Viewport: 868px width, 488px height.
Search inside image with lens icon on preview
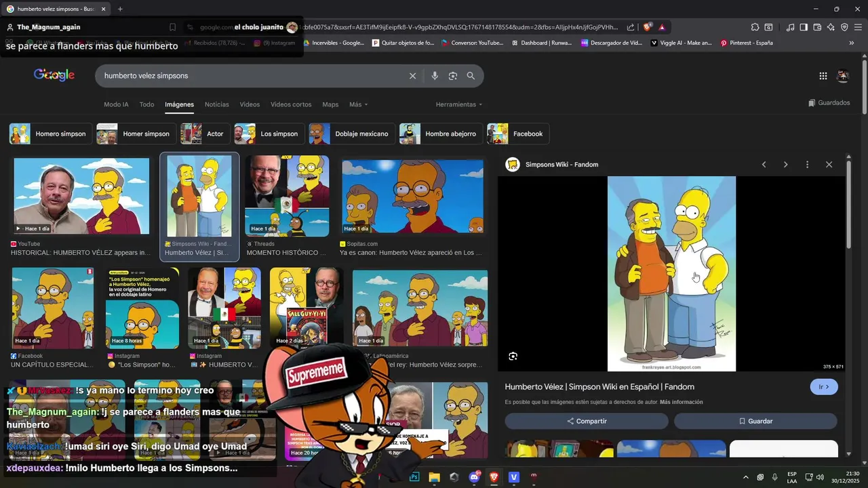pyautogui.click(x=513, y=356)
